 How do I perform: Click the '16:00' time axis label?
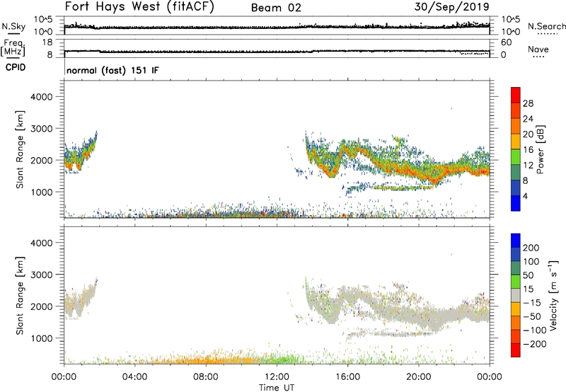point(347,377)
